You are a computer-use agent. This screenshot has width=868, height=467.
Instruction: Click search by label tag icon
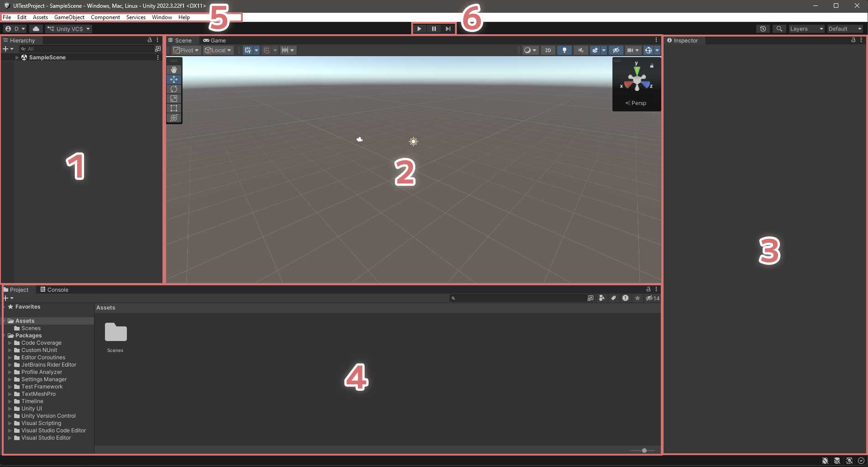[x=614, y=298]
